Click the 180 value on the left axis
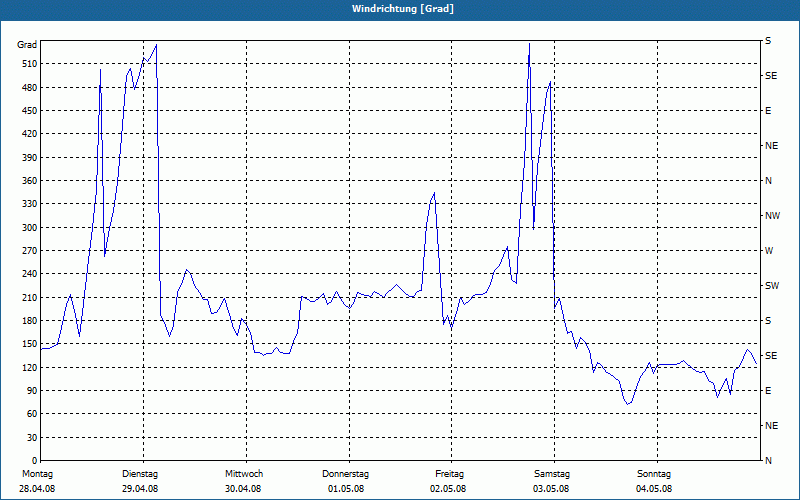Screen dimensions: 800x500 [x=31, y=321]
